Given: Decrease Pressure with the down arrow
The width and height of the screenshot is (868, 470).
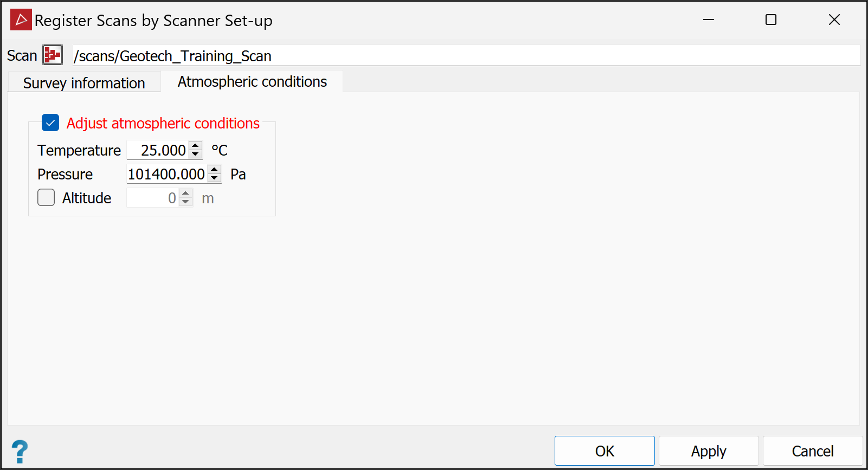Looking at the screenshot, I should coord(215,178).
